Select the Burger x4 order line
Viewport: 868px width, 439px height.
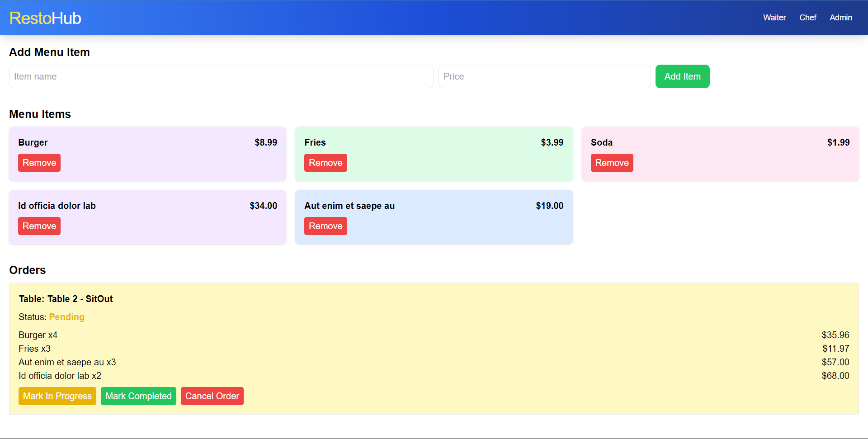[38, 335]
